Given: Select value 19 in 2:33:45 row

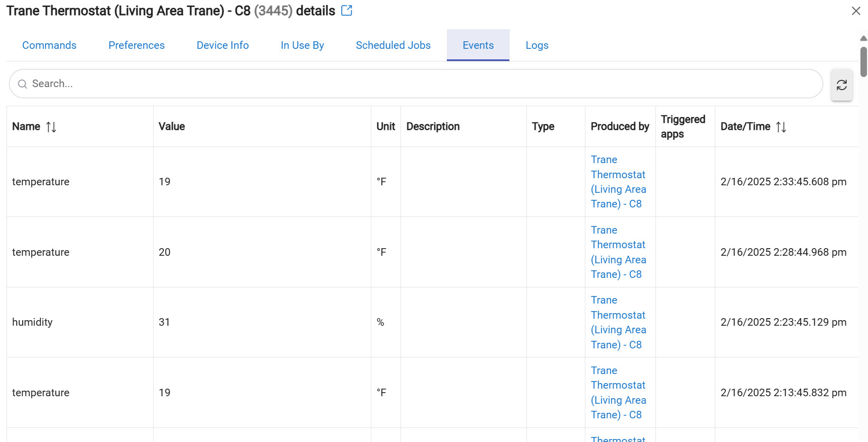Looking at the screenshot, I should pyautogui.click(x=165, y=182).
